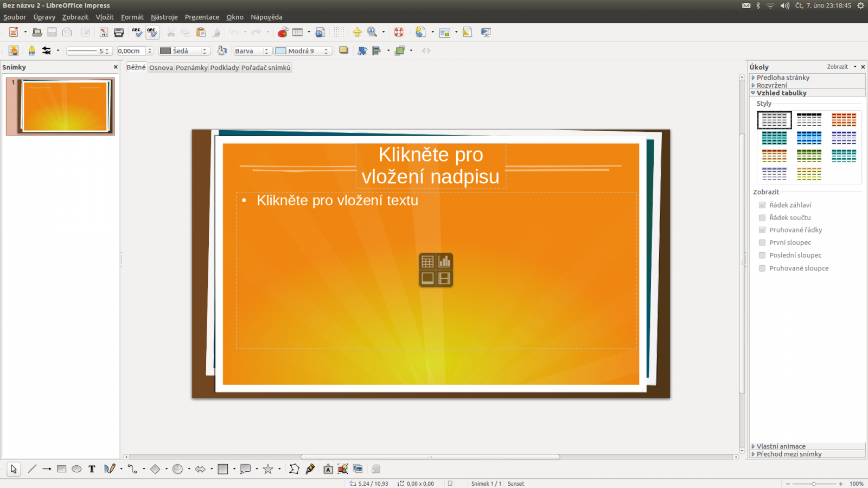Image resolution: width=868 pixels, height=488 pixels.
Task: Click the Undo arrow
Action: pyautogui.click(x=234, y=32)
